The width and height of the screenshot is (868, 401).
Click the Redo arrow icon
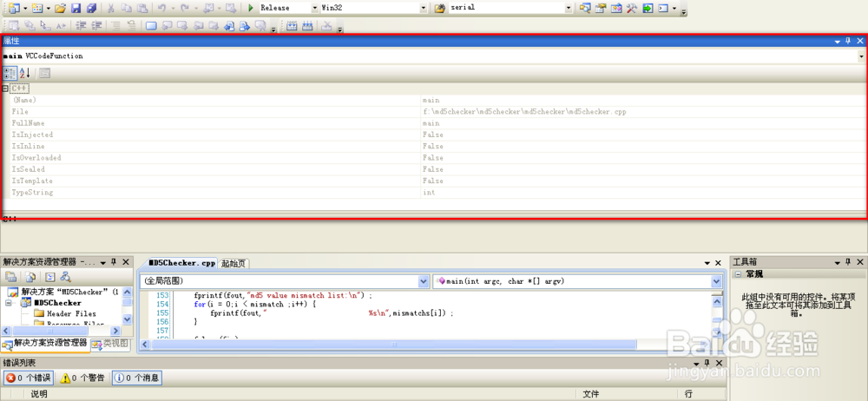click(x=185, y=8)
